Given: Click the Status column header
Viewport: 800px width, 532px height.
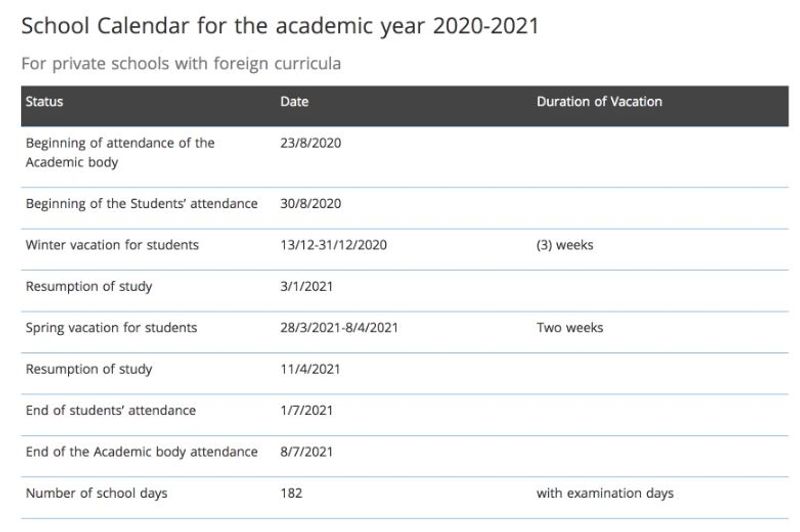Looking at the screenshot, I should (x=44, y=102).
